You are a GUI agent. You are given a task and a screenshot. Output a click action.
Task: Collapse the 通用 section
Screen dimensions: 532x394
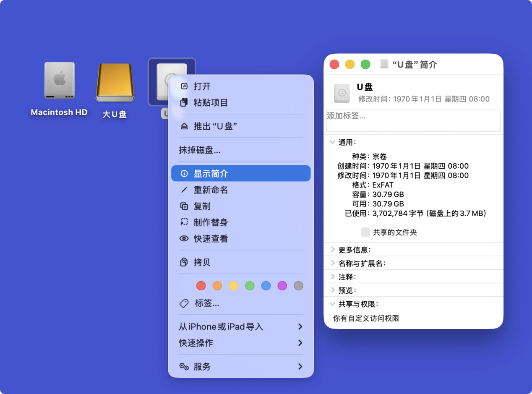[332, 142]
